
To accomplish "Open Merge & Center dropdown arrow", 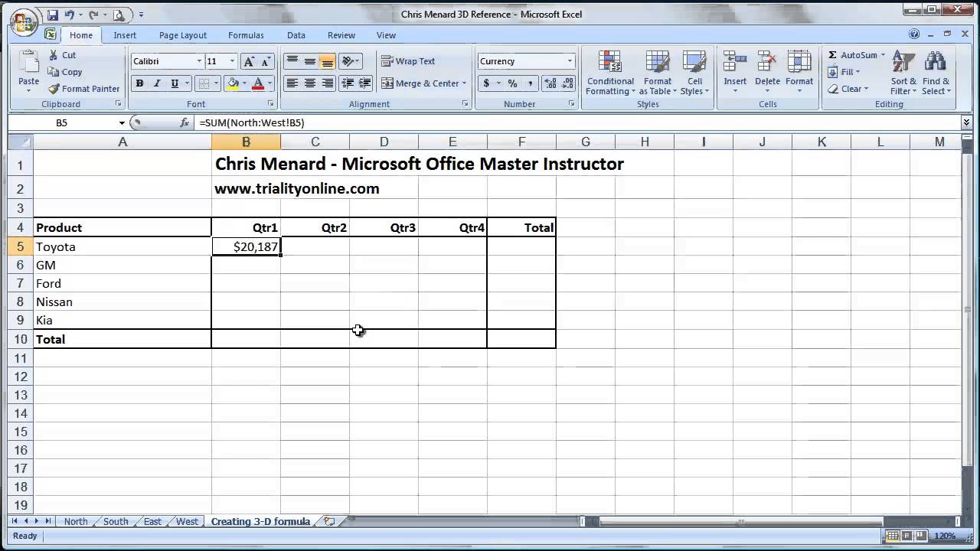I will (x=464, y=83).
